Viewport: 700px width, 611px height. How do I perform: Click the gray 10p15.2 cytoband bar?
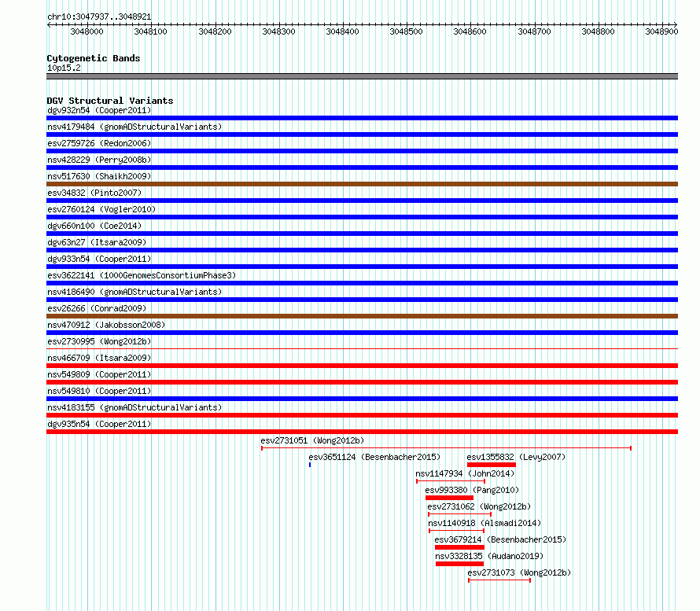click(x=362, y=76)
